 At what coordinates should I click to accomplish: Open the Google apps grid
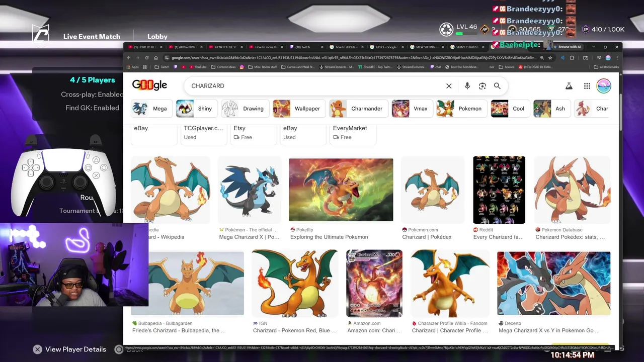587,86
